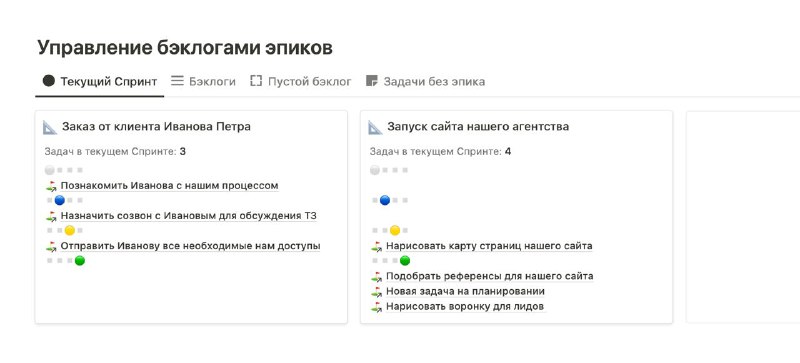Open the Задачи без эпика tab
Screen dimensions: 800x363
coord(426,82)
